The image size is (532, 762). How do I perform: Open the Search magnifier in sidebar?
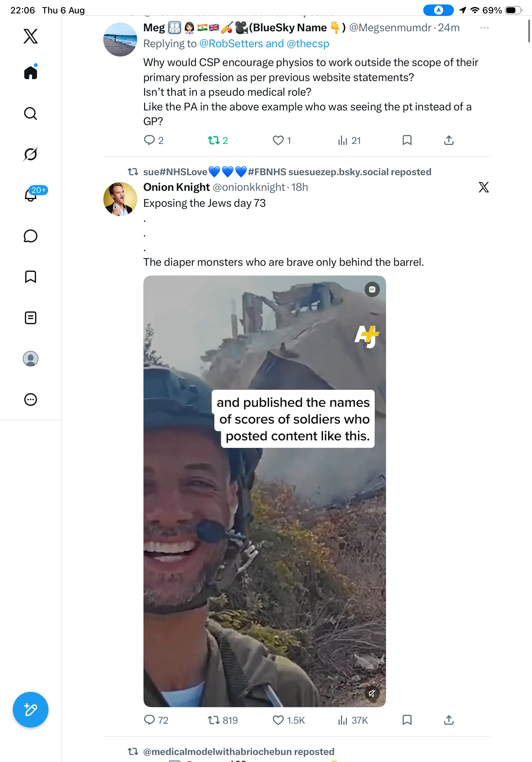point(31,114)
